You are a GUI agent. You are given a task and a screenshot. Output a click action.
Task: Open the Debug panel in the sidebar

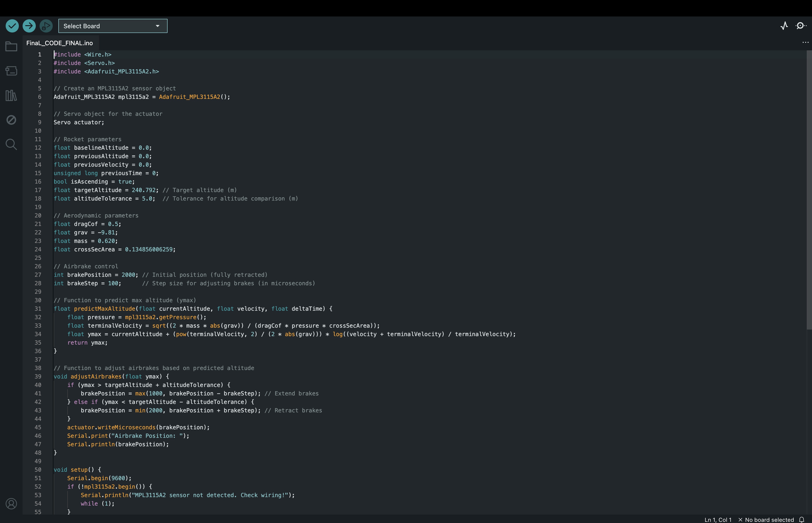[x=11, y=120]
